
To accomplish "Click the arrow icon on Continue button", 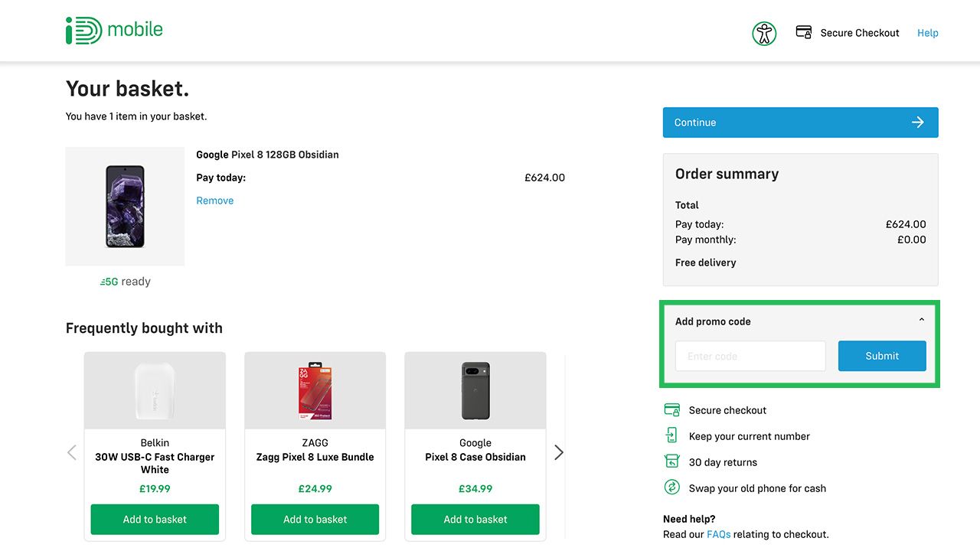I will (918, 122).
